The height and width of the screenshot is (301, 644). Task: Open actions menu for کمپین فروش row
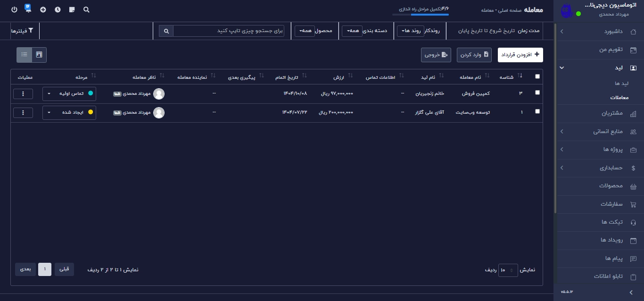[x=23, y=94]
